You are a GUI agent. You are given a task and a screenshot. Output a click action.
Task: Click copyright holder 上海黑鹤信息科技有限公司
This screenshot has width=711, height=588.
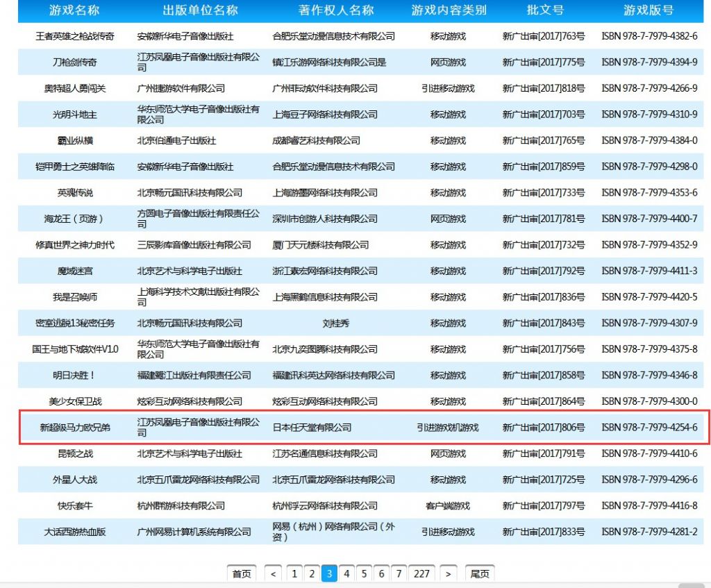coord(325,297)
